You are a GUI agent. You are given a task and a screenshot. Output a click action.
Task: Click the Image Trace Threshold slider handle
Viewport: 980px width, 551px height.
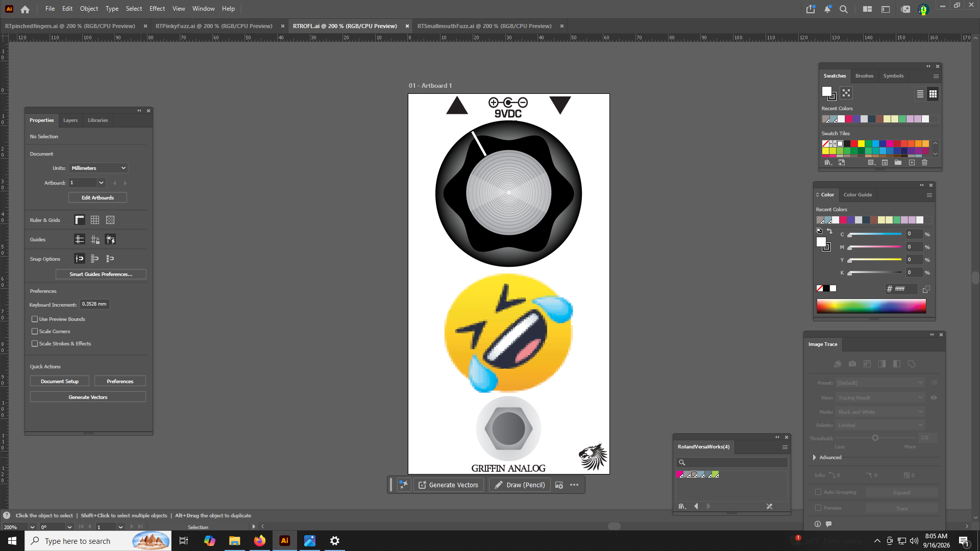click(875, 438)
